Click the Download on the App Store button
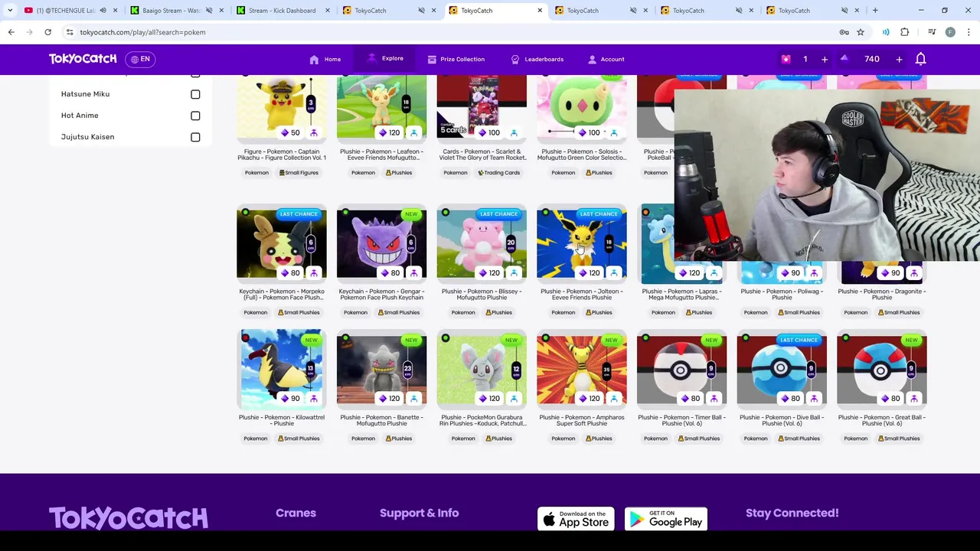This screenshot has height=551, width=980. (x=576, y=519)
